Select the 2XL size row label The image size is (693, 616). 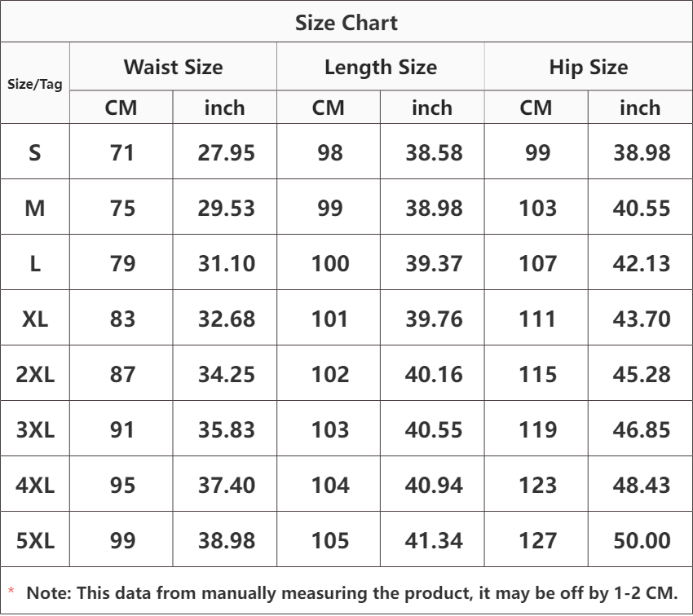[35, 374]
